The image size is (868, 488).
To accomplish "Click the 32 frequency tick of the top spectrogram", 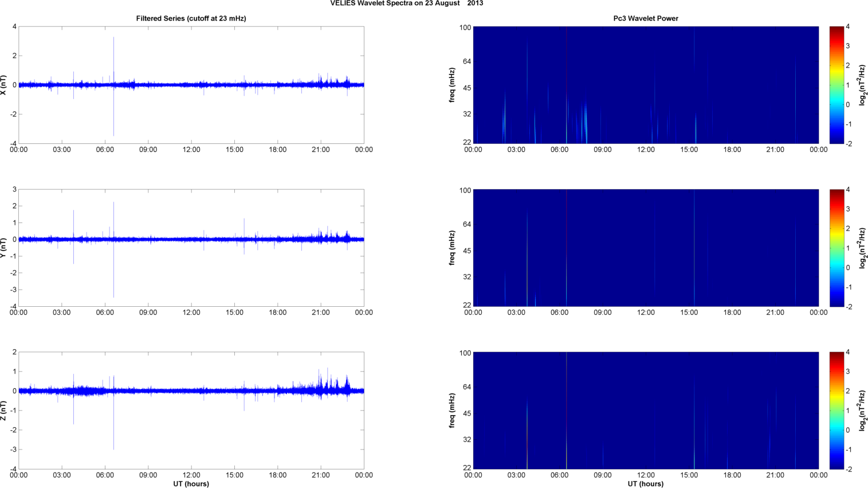I will 467,114.
